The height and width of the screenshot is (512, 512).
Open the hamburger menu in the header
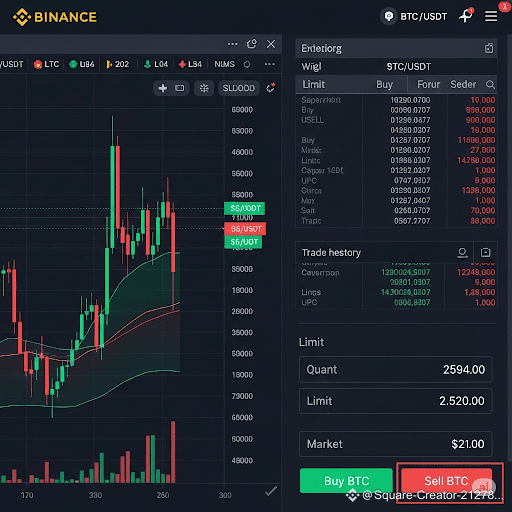click(491, 16)
